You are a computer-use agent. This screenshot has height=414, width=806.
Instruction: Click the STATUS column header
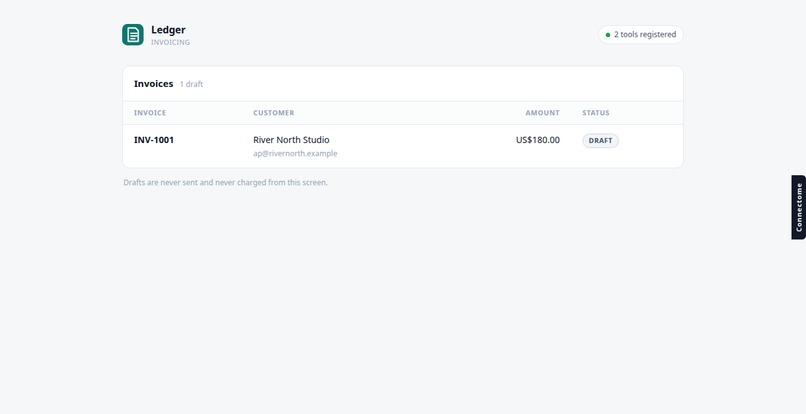[596, 113]
